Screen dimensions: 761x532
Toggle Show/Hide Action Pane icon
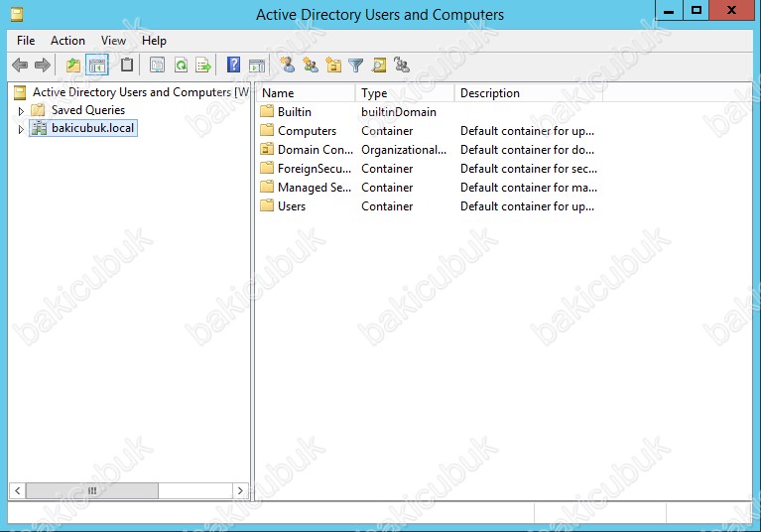pos(257,66)
